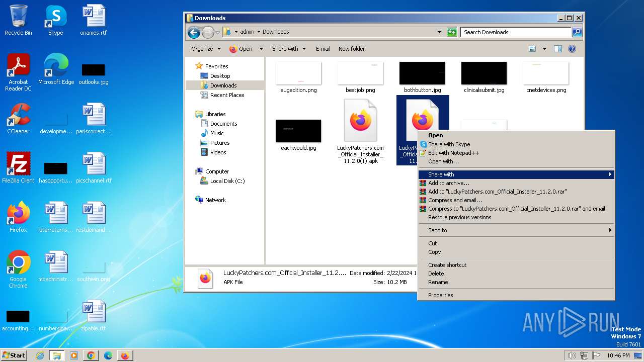Select the onames.rtf desktop file
The image size is (644, 362).
(94, 20)
